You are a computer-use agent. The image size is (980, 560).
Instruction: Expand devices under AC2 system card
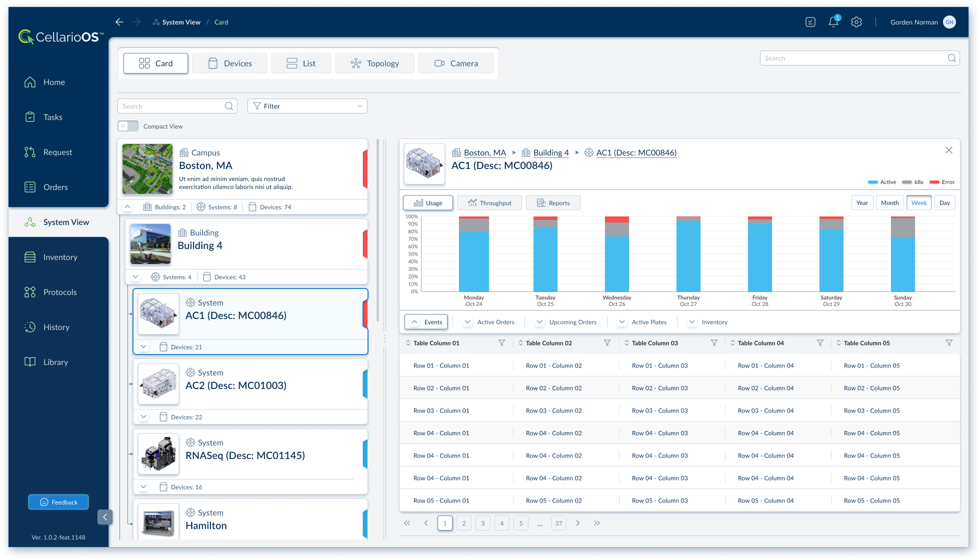pyautogui.click(x=144, y=416)
